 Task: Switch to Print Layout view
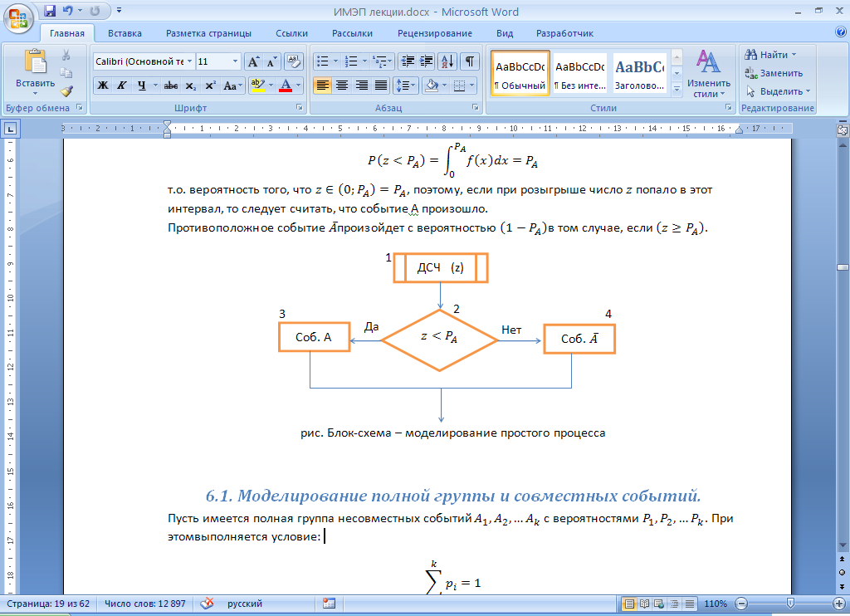click(629, 604)
